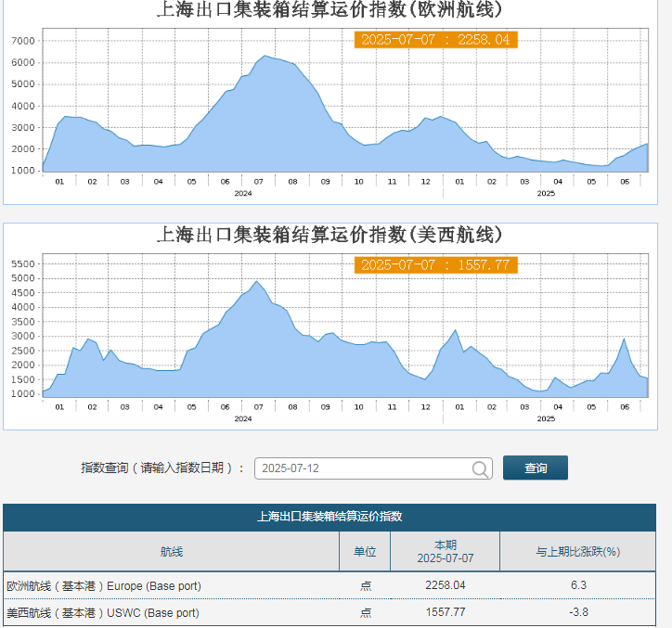Viewport: 672px width, 628px height.
Task: Focus the index date input 2025-07-12
Action: coord(373,468)
